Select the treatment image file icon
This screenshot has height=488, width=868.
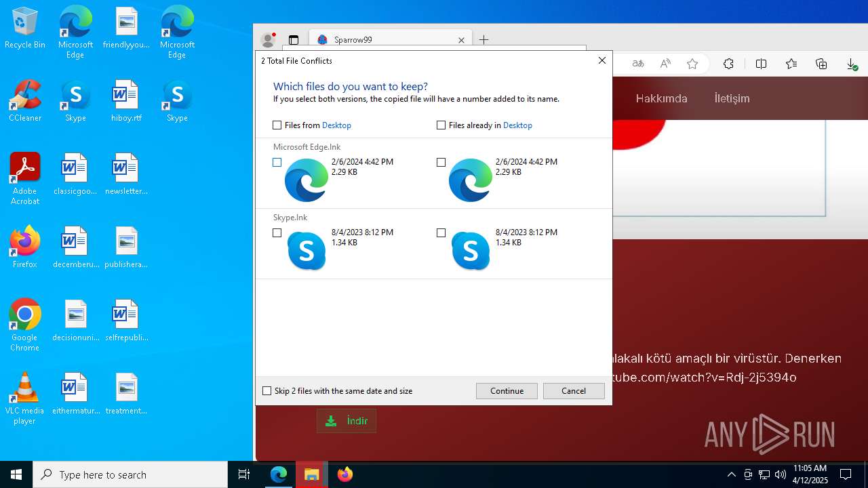126,394
